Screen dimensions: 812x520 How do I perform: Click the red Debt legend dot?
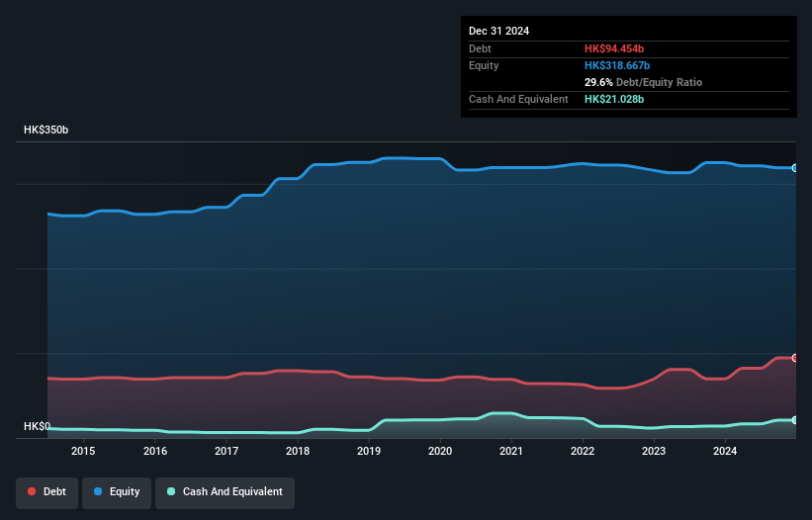(32, 491)
